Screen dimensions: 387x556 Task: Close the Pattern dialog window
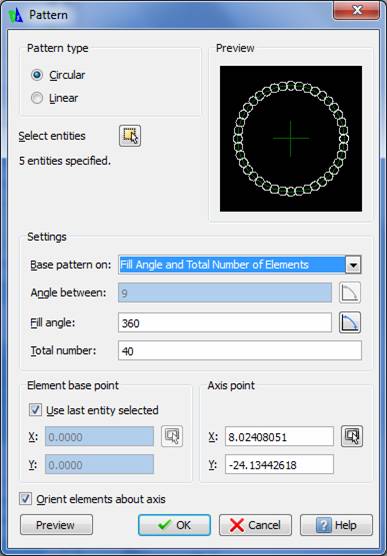pyautogui.click(x=356, y=11)
